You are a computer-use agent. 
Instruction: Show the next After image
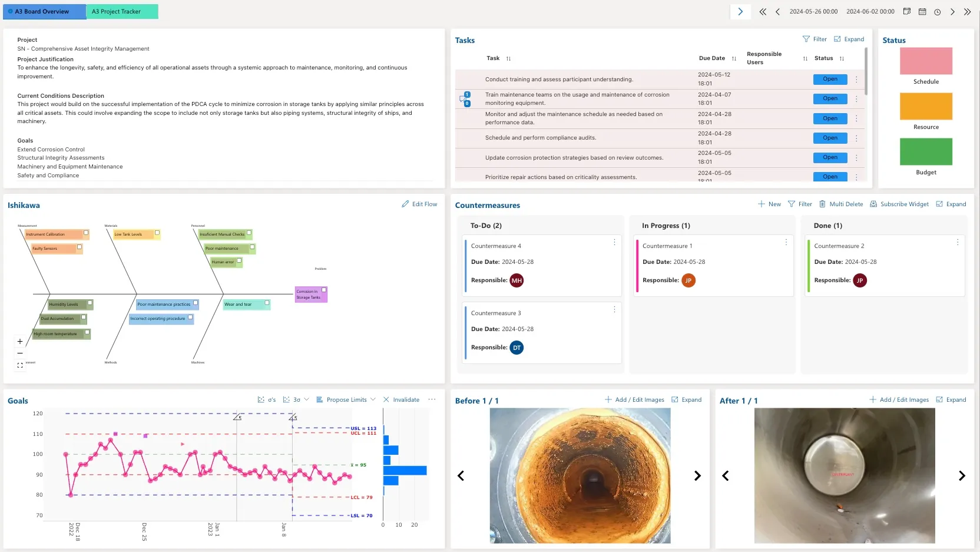(962, 475)
